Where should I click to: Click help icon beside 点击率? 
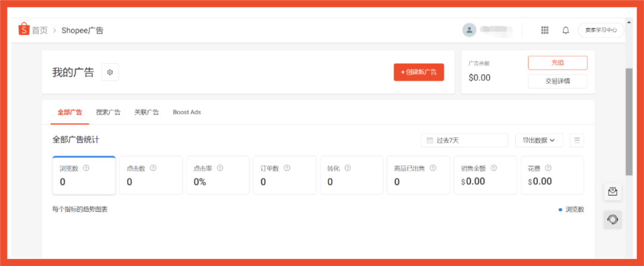[x=219, y=168]
